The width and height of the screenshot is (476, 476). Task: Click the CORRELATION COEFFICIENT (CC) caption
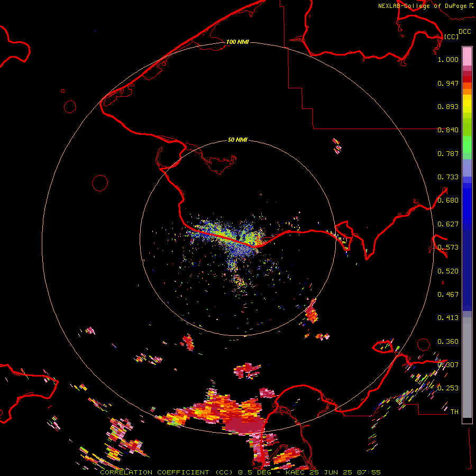coord(167,472)
